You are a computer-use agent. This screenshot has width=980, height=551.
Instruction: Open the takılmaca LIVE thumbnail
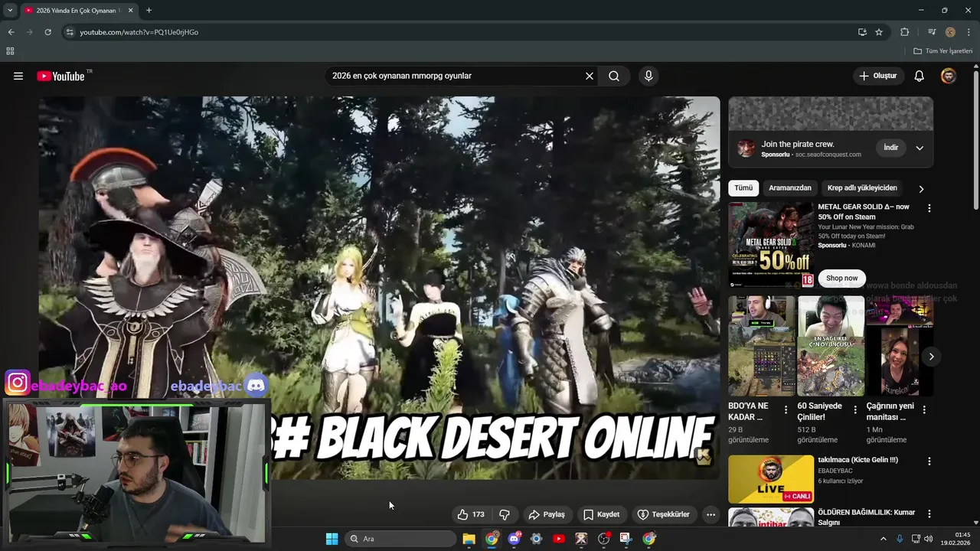click(x=771, y=479)
